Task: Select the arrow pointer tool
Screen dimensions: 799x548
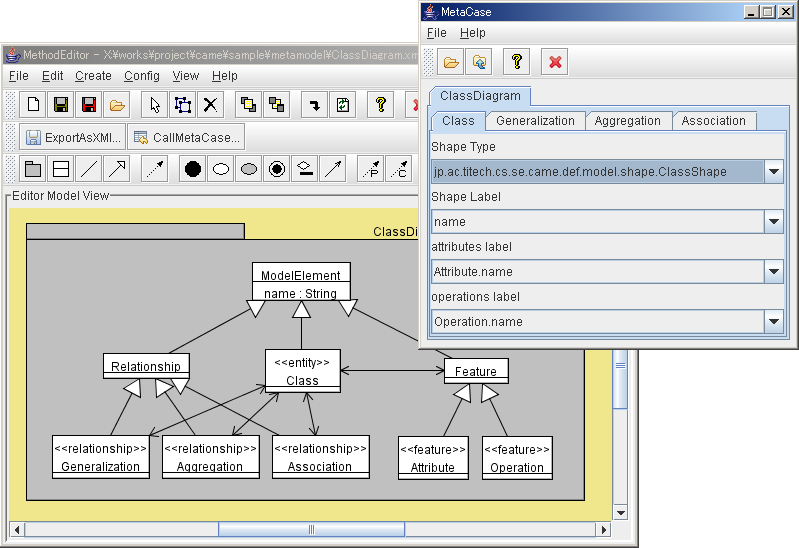Action: [155, 105]
